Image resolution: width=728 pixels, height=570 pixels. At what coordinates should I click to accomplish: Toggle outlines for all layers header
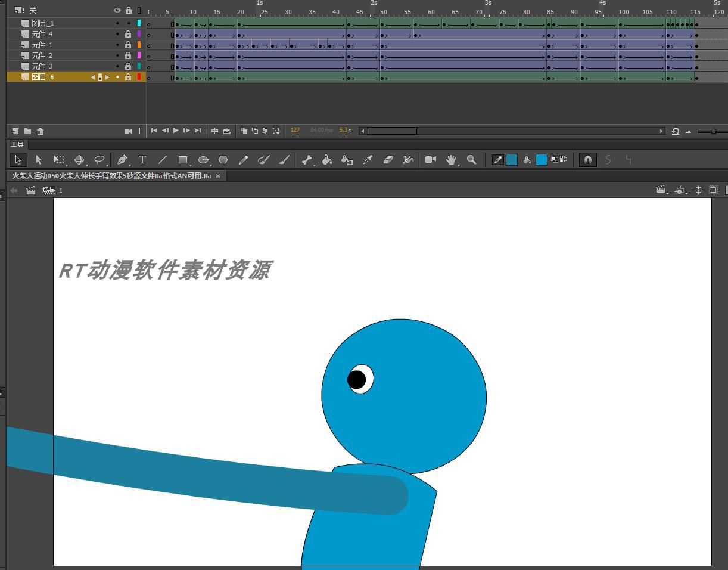click(x=139, y=10)
